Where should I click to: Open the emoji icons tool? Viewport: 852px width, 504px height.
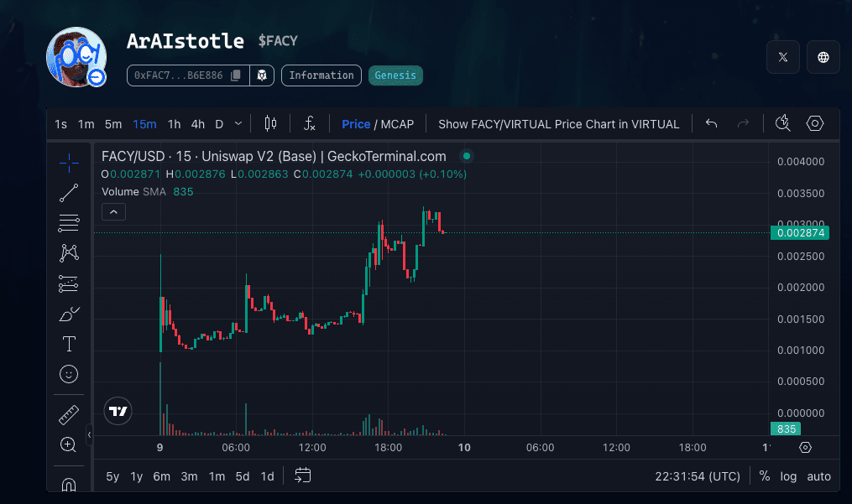(x=69, y=374)
